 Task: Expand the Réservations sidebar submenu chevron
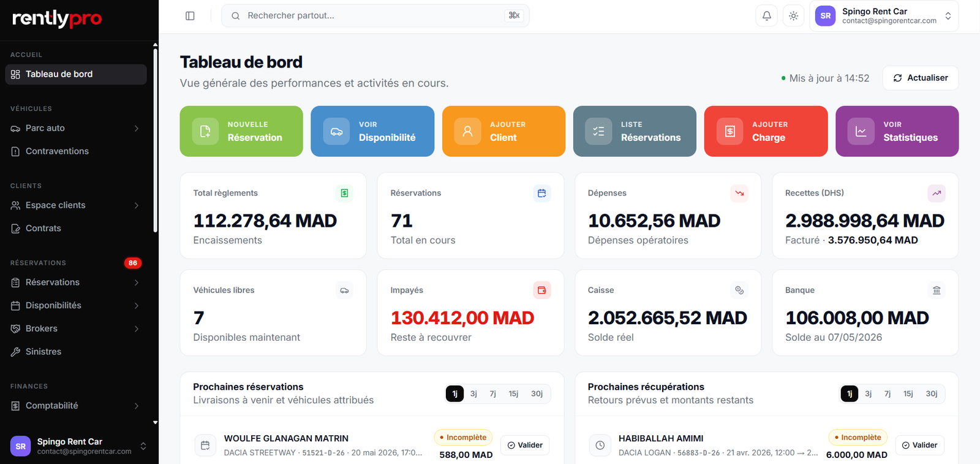point(137,283)
